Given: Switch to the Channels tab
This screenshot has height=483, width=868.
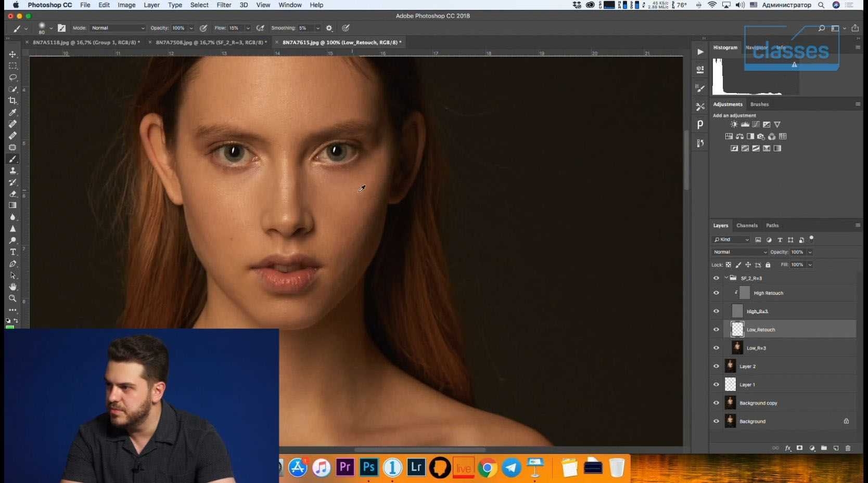Looking at the screenshot, I should [747, 226].
